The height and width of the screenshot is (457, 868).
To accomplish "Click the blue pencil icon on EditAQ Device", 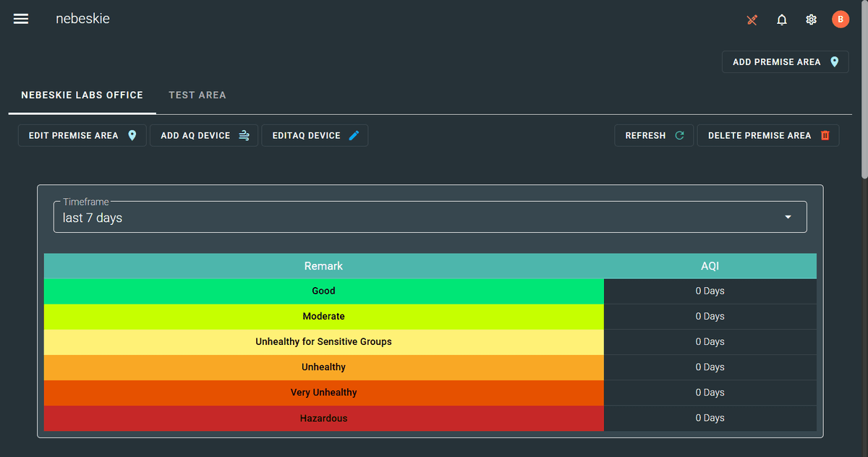I will click(x=354, y=135).
